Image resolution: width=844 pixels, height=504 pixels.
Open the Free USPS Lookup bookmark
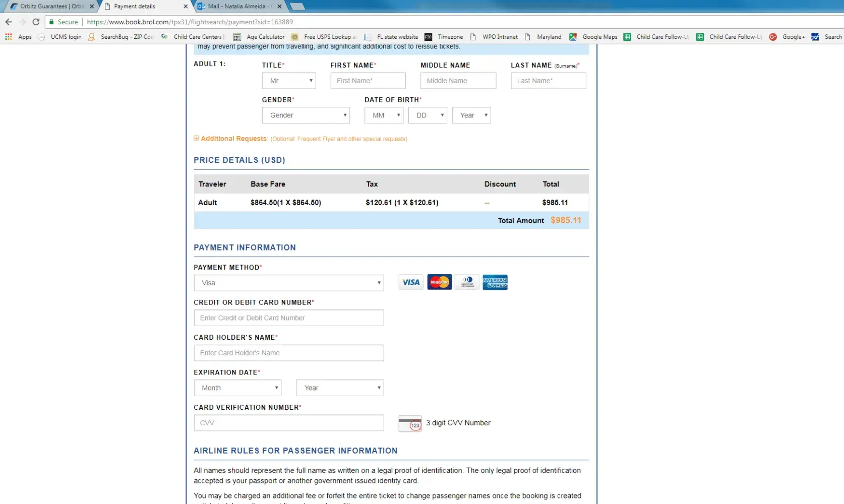(x=324, y=37)
